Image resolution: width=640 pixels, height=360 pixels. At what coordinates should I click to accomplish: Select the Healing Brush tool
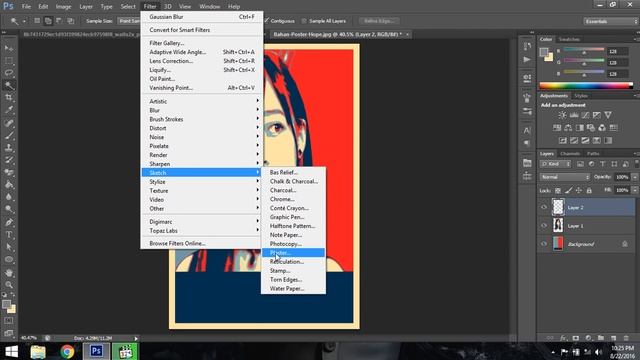(9, 122)
